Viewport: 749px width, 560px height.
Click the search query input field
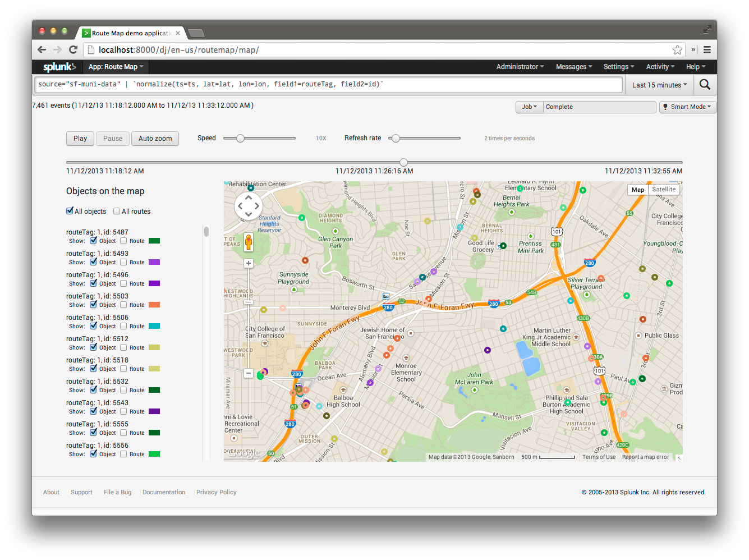pyautogui.click(x=329, y=85)
